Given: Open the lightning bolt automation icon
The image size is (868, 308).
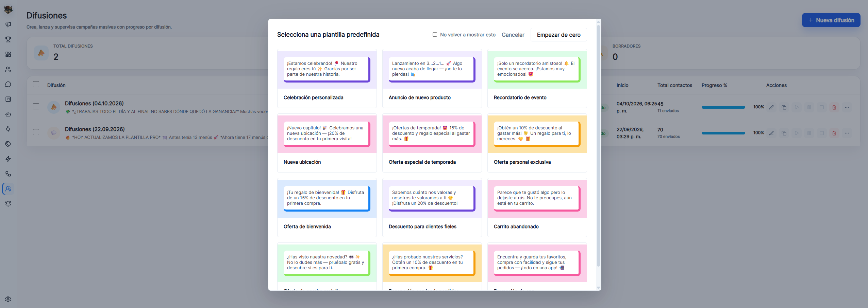Looking at the screenshot, I should click(8, 159).
